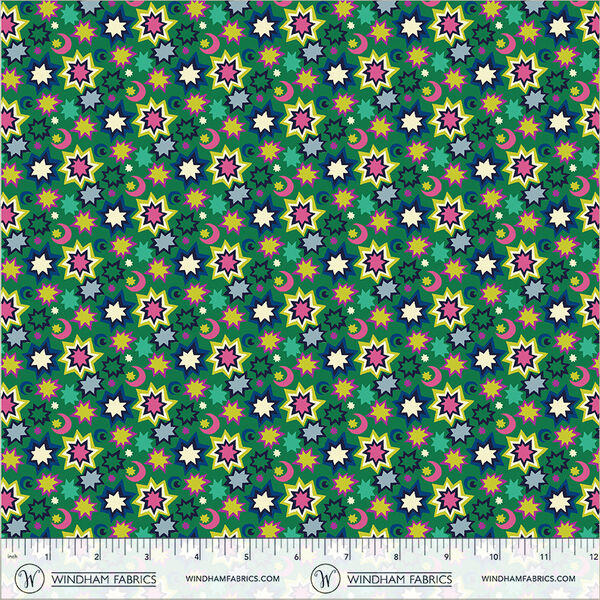Click the number 10 on the ruler
The image size is (600, 600).
pos(494,556)
